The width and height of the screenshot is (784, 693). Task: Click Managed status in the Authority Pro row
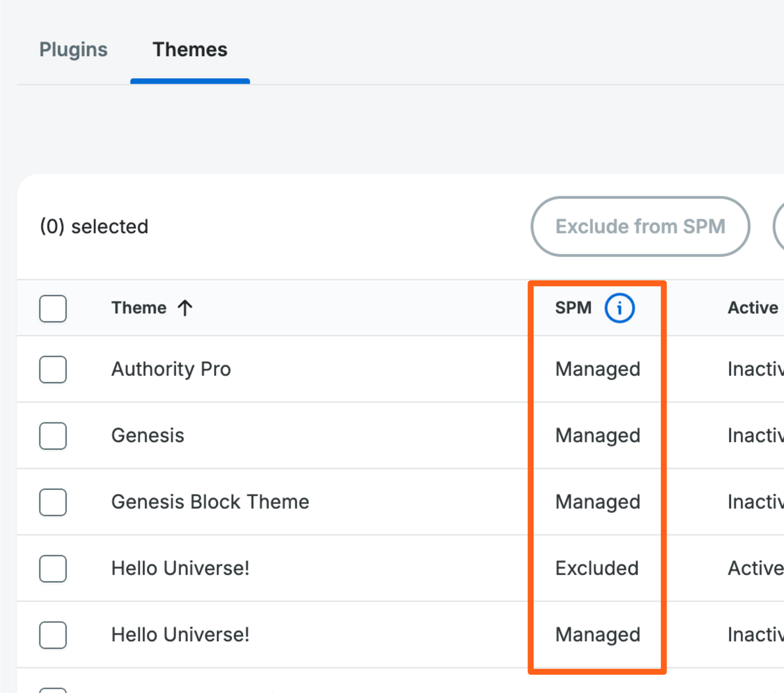click(x=598, y=369)
